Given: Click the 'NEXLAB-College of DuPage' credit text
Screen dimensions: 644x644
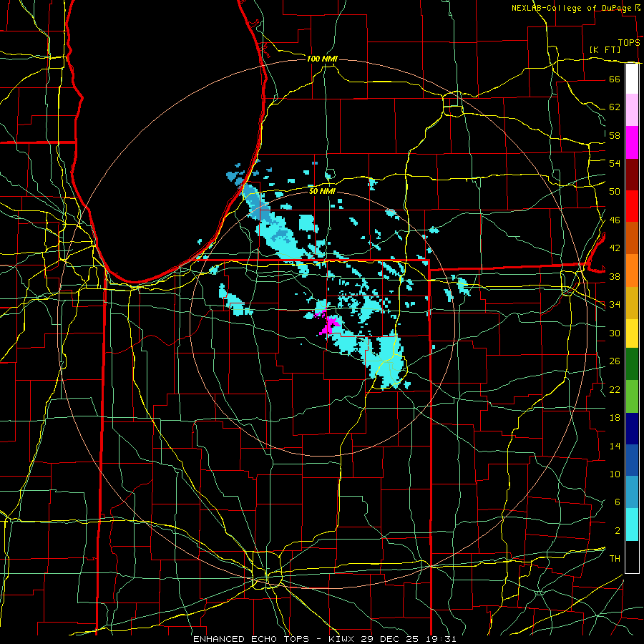Looking at the screenshot, I should click(572, 8).
